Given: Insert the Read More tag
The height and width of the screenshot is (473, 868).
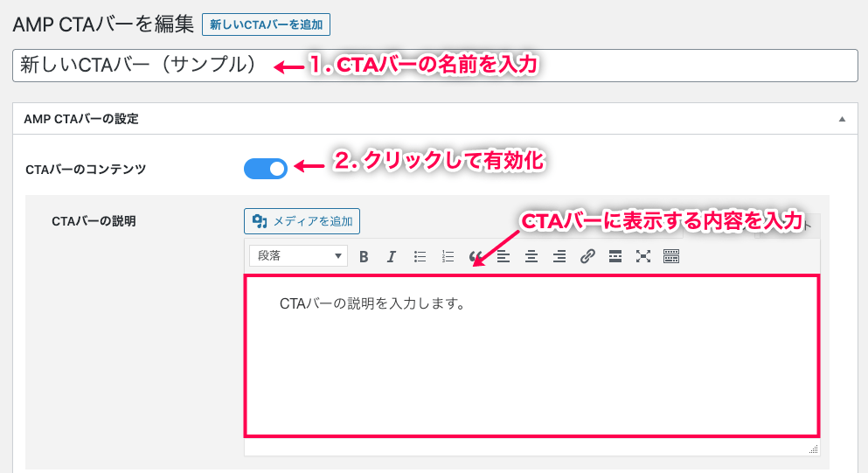Looking at the screenshot, I should pyautogui.click(x=615, y=256).
